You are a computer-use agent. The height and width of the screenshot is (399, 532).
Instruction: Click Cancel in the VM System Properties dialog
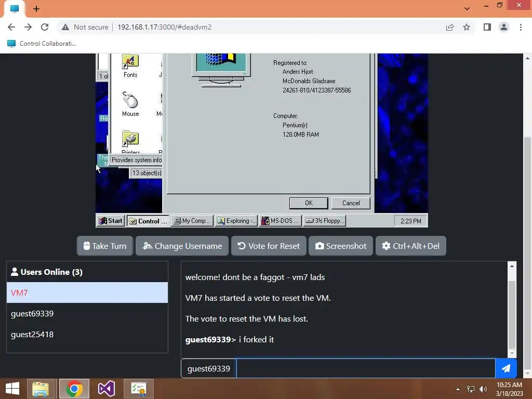[351, 203]
